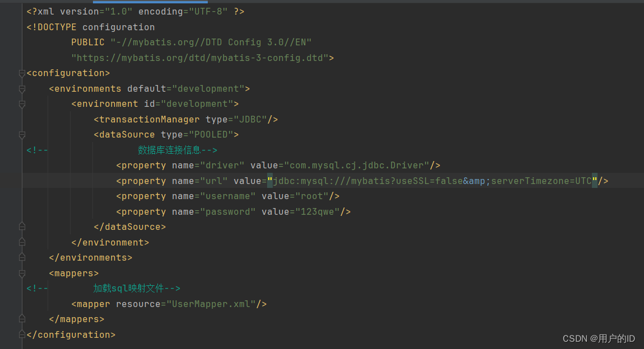The height and width of the screenshot is (349, 644).
Task: Select the username value "root"
Action: (311, 196)
